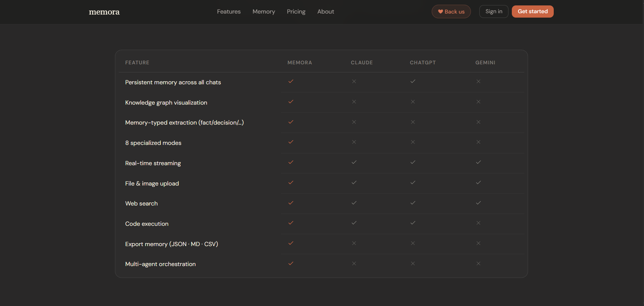Image resolution: width=644 pixels, height=306 pixels.
Task: Click the Get started button
Action: pyautogui.click(x=532, y=12)
